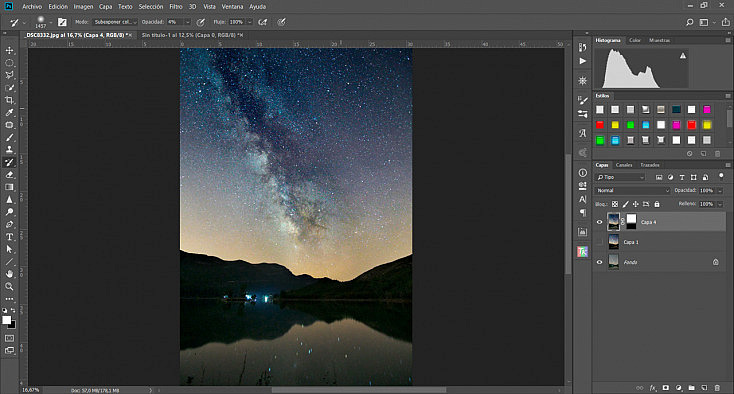Open the brush preset picker arrow
Image resolution: width=734 pixels, height=394 pixels.
[51, 22]
